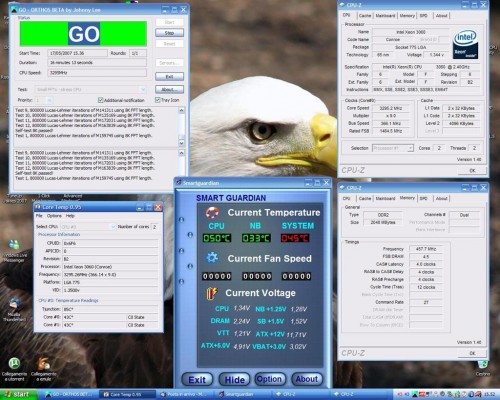Click the Exit button in Smart Guardian
This screenshot has height=400, width=500.
click(197, 379)
